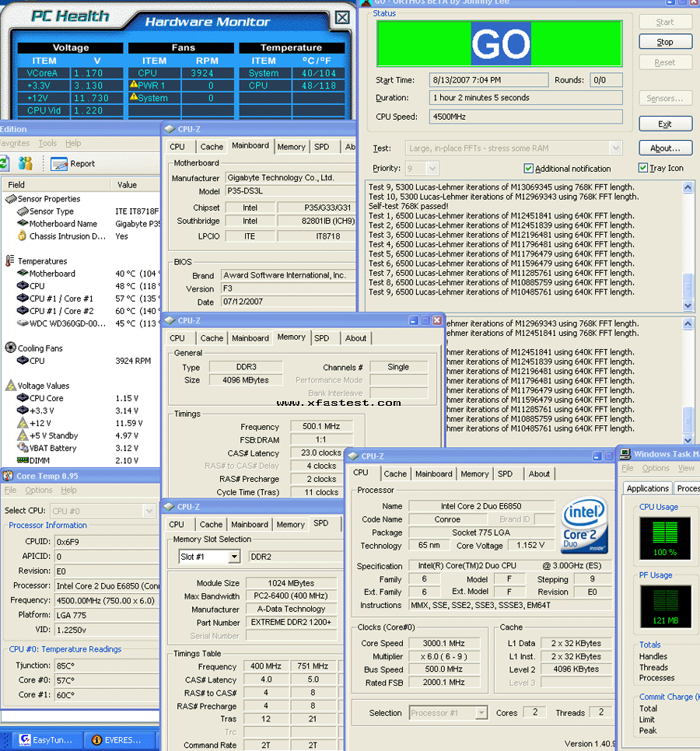Switch to Mainboard tab in CPU-Z Memory window
This screenshot has width=700, height=751.
coord(250,338)
